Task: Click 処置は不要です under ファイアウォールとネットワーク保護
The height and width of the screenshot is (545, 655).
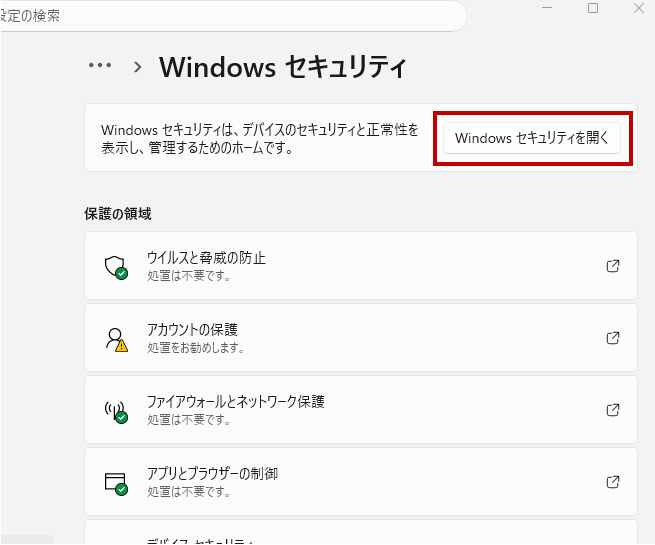Action: (188, 419)
